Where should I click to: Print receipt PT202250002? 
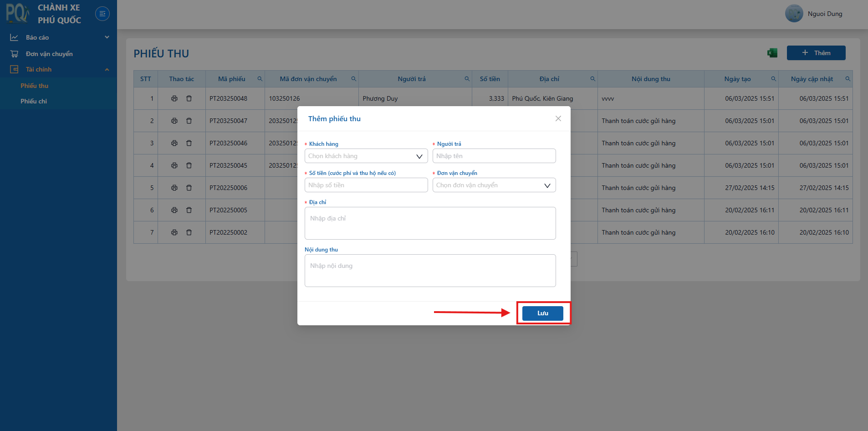pos(174,232)
